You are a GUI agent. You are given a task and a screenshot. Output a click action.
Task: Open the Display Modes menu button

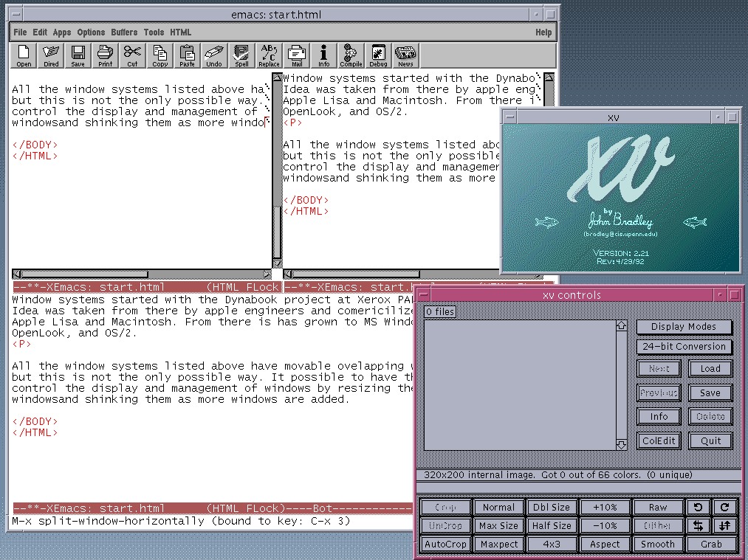[x=684, y=327]
